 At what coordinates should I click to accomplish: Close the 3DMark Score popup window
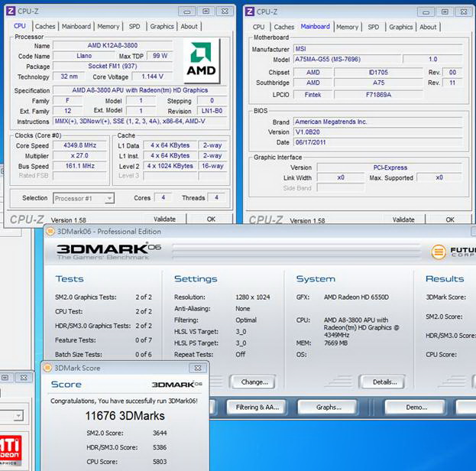click(198, 368)
